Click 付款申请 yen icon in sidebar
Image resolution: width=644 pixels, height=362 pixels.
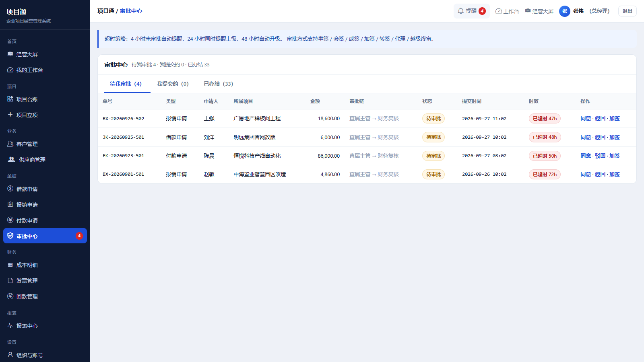pos(10,220)
